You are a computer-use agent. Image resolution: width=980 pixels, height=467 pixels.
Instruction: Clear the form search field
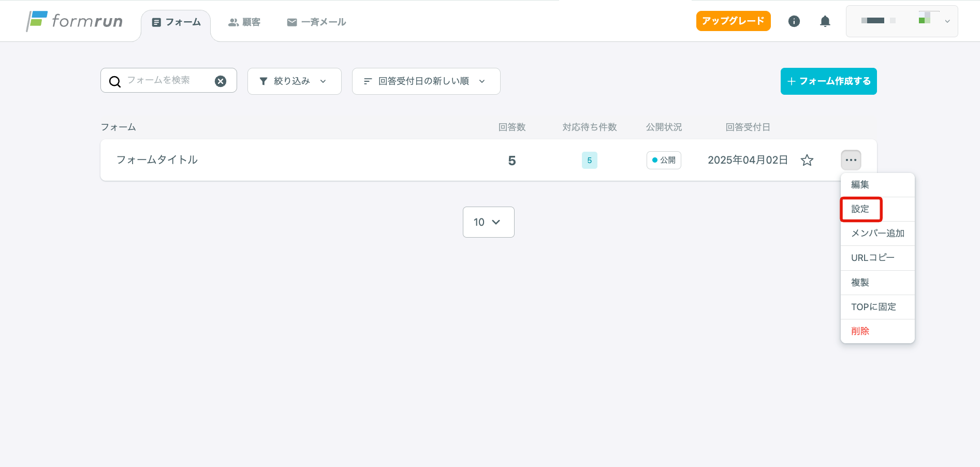(221, 81)
